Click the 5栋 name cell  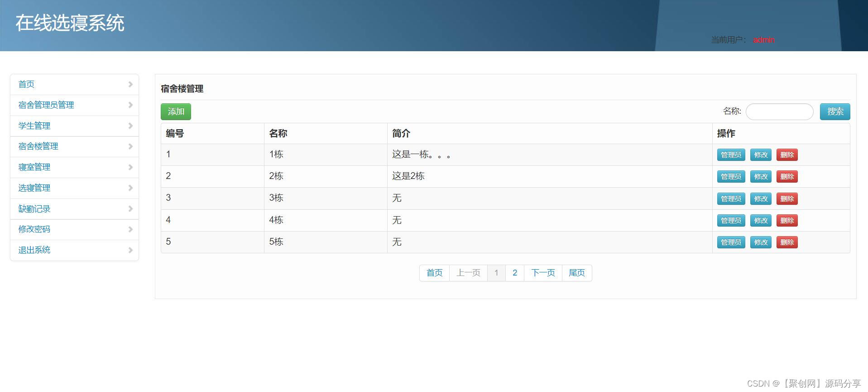pyautogui.click(x=326, y=242)
